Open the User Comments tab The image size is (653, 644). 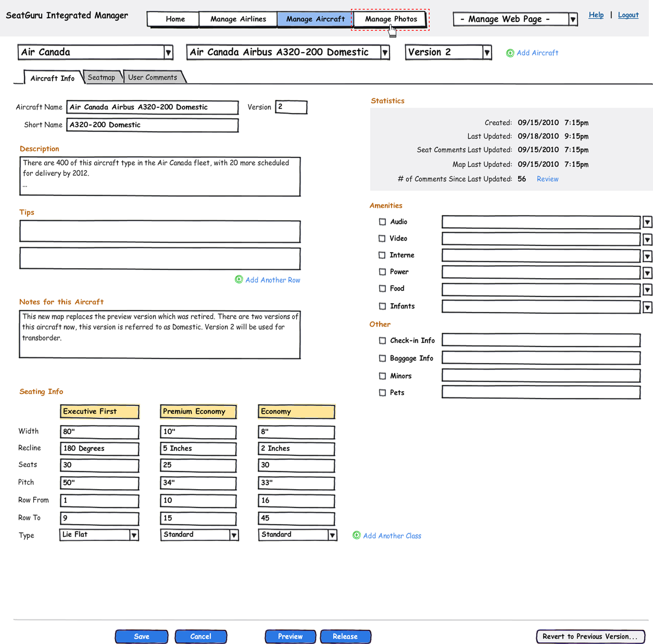pyautogui.click(x=152, y=77)
